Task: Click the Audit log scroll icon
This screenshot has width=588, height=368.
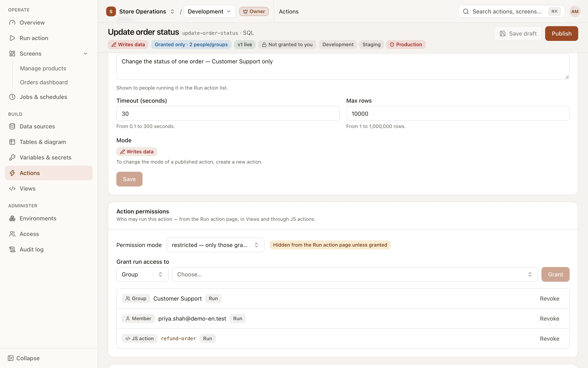Action: pos(12,249)
